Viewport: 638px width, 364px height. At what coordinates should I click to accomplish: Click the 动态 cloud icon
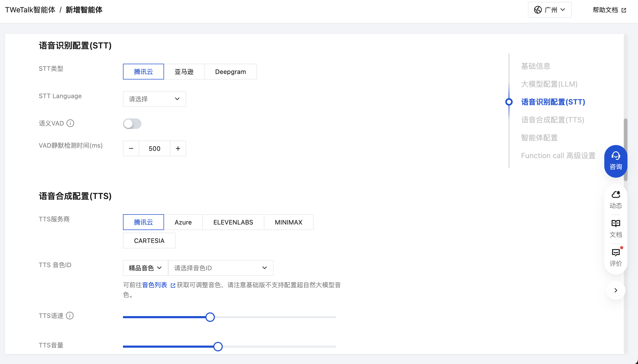(x=616, y=195)
